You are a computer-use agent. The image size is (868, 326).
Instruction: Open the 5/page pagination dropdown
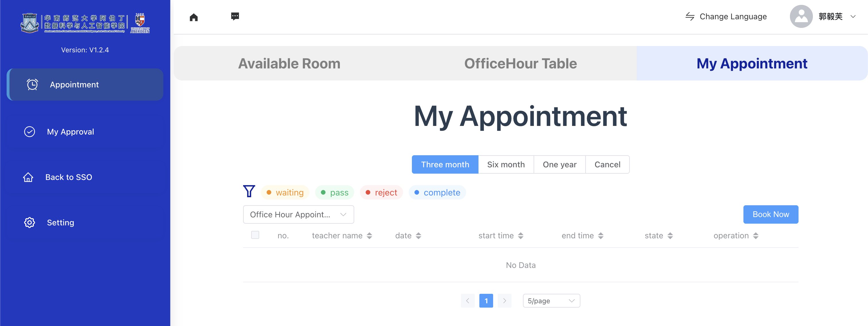click(551, 300)
